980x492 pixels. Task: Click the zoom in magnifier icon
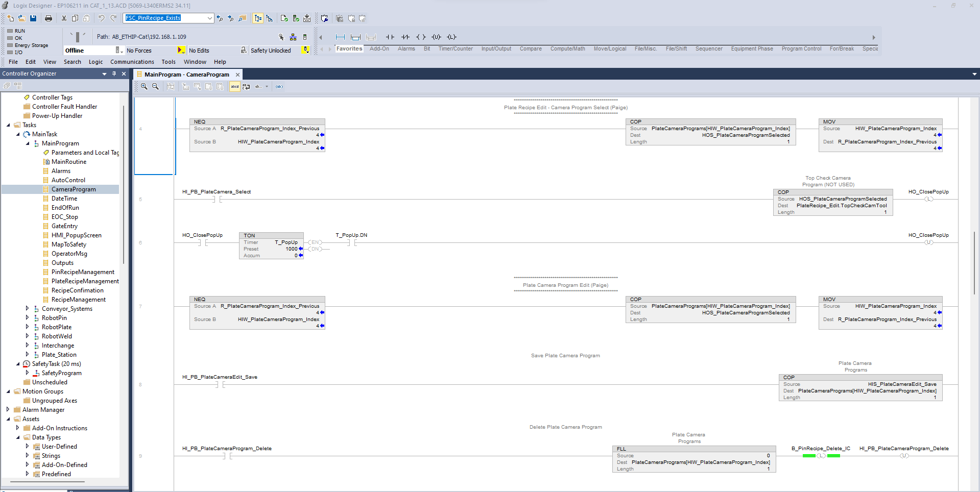point(145,87)
